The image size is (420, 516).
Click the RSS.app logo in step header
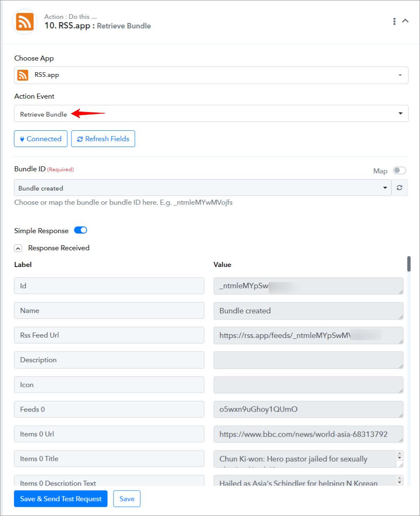(25, 22)
